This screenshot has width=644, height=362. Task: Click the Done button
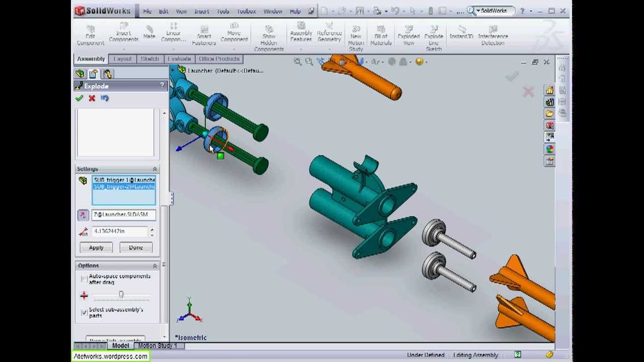pyautogui.click(x=136, y=248)
